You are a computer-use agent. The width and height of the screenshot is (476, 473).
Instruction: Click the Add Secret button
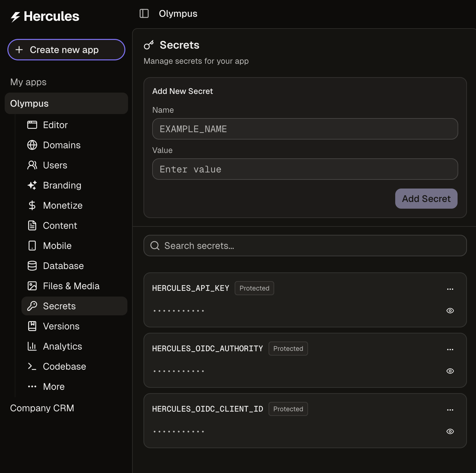426,199
